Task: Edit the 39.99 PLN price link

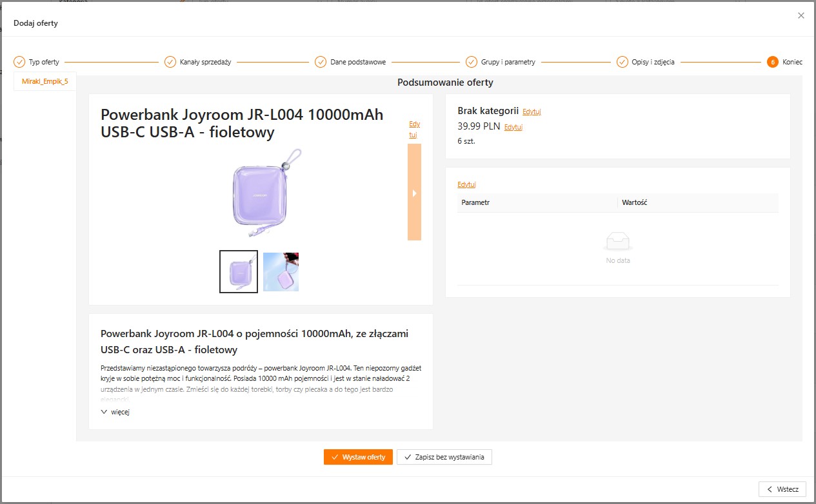Action: [513, 127]
